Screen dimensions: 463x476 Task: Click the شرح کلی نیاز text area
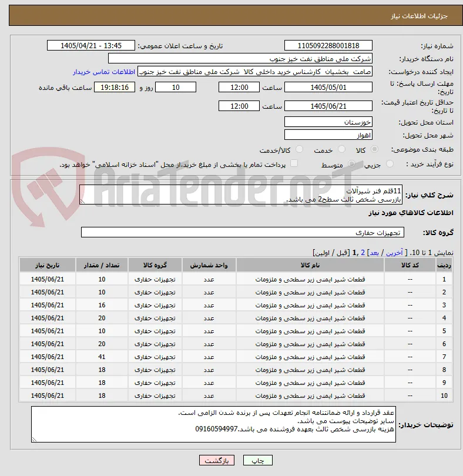click(241, 195)
